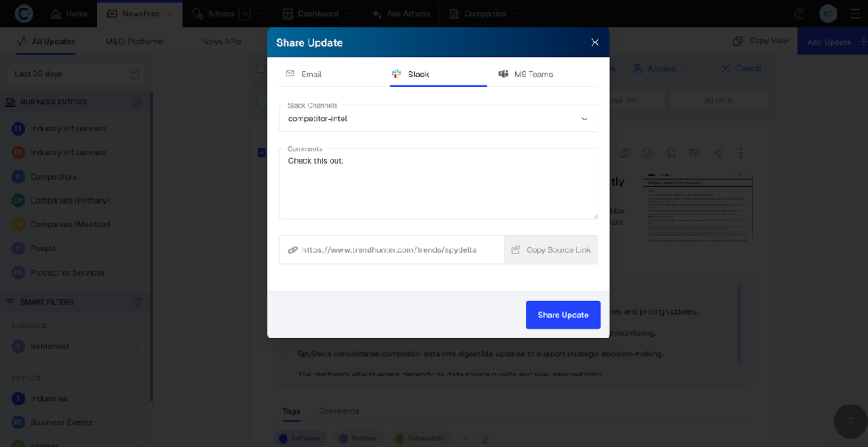
Task: Select the Tags tab under update
Action: point(292,411)
